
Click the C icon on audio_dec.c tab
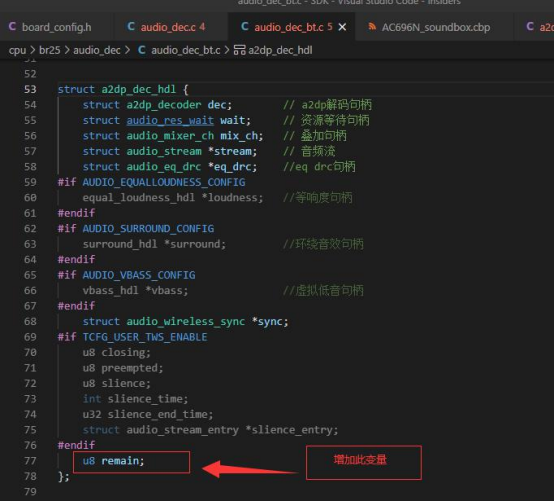click(x=131, y=26)
